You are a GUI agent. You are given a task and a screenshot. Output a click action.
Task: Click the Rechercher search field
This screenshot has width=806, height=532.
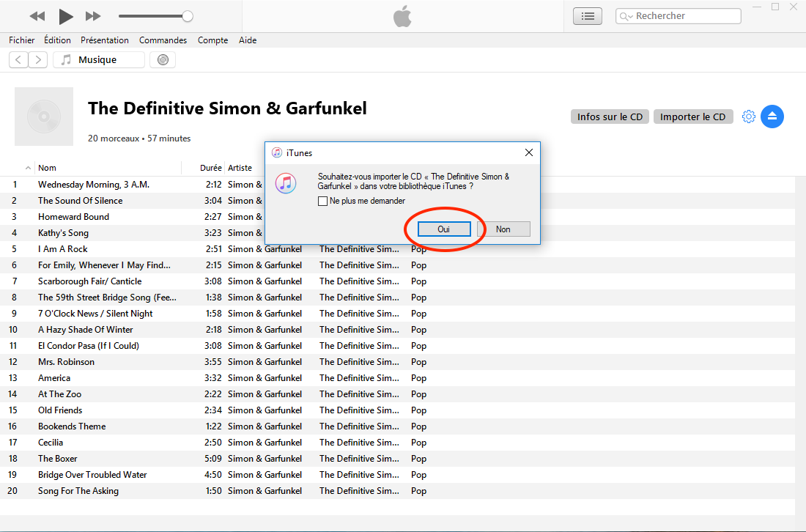[678, 16]
